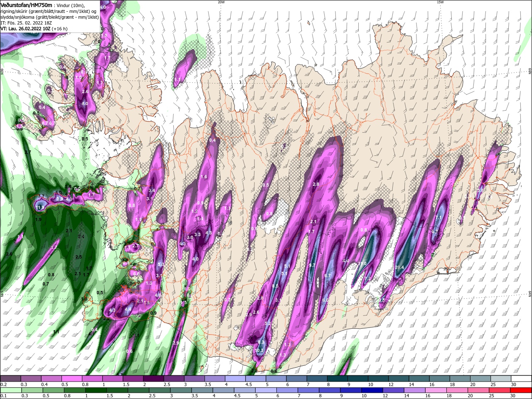Click the Veðurstofan/HM750m title text
This screenshot has width=532, height=399.
[26, 5]
